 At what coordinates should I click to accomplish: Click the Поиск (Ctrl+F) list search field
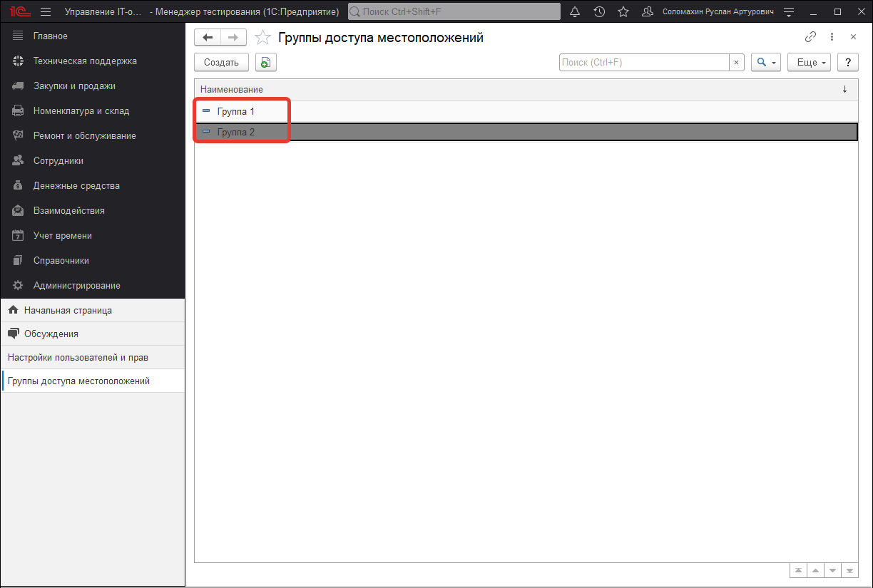point(643,63)
